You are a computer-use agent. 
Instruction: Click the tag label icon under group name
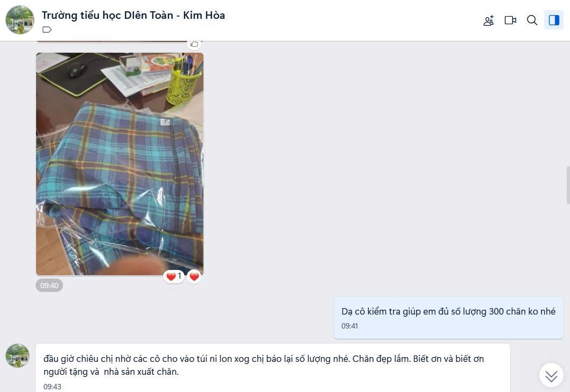click(x=47, y=30)
